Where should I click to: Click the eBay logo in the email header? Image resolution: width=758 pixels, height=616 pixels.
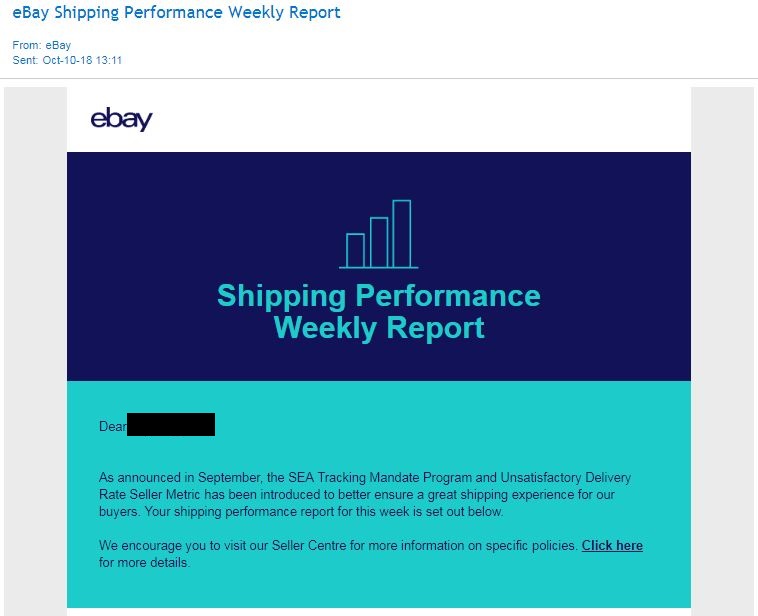tap(121, 119)
